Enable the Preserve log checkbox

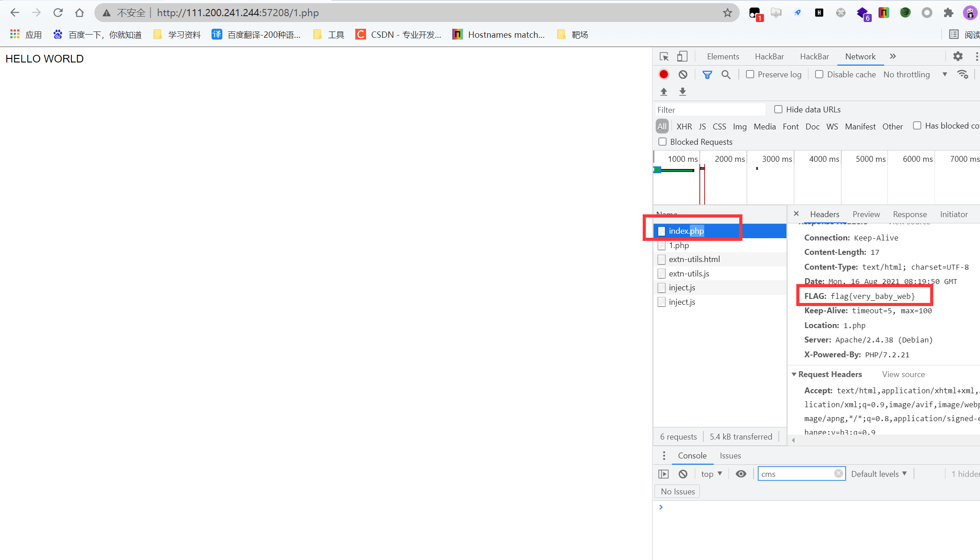[x=750, y=75]
